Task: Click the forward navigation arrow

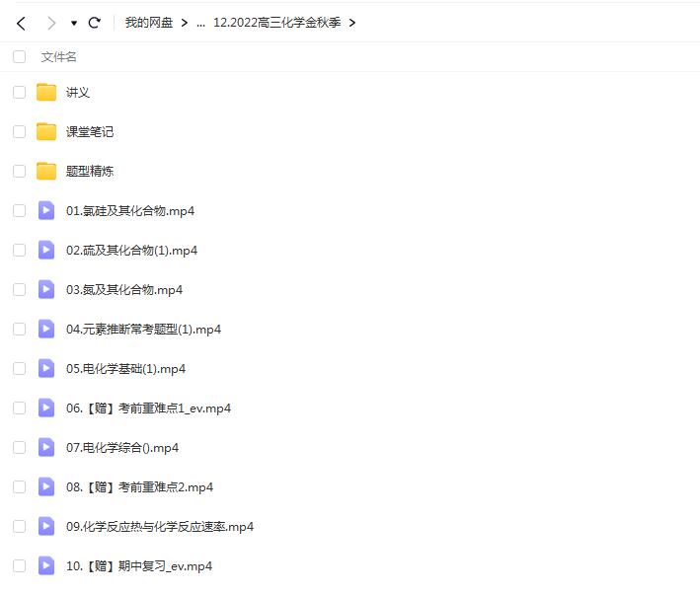Action: coord(51,22)
